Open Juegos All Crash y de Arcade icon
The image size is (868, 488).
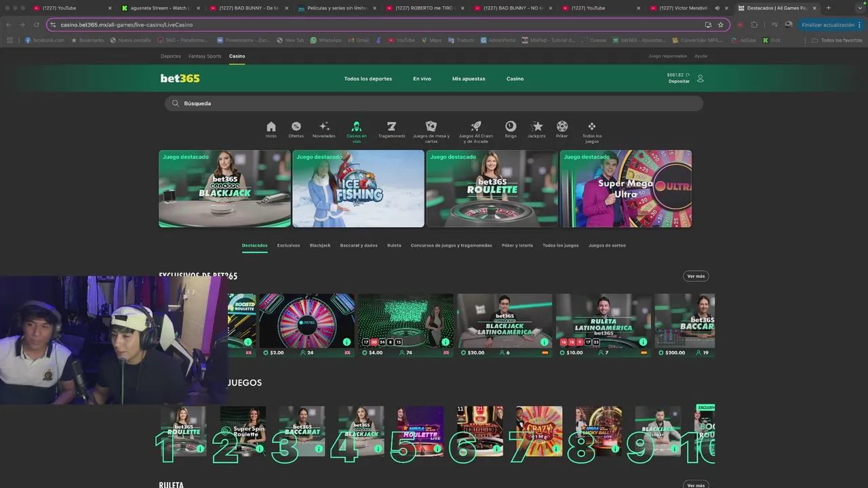[476, 126]
